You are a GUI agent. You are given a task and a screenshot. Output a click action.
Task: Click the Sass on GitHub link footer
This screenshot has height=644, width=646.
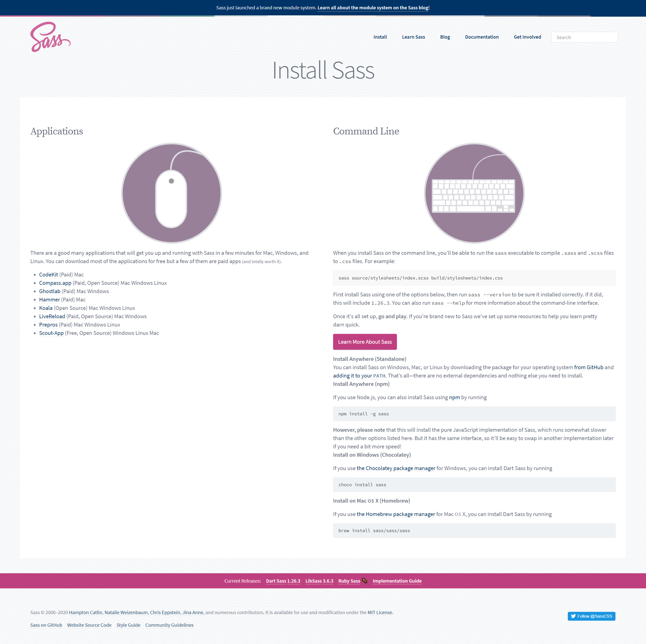tap(45, 625)
